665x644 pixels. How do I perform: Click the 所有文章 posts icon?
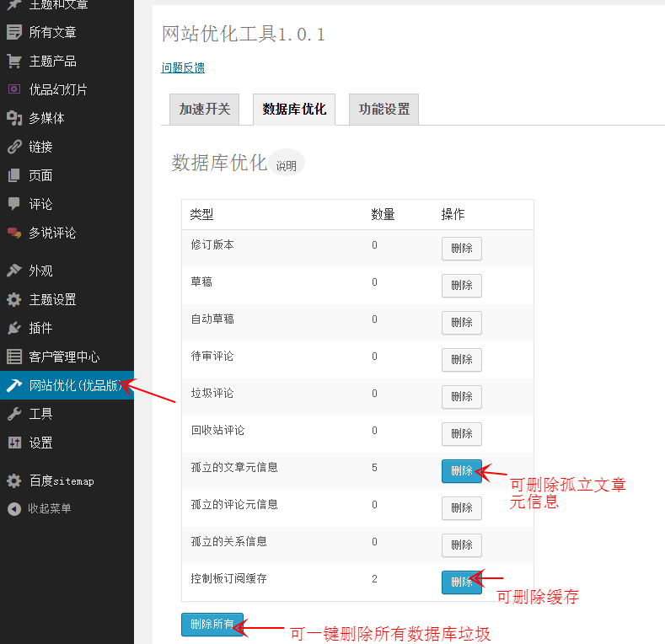point(14,32)
